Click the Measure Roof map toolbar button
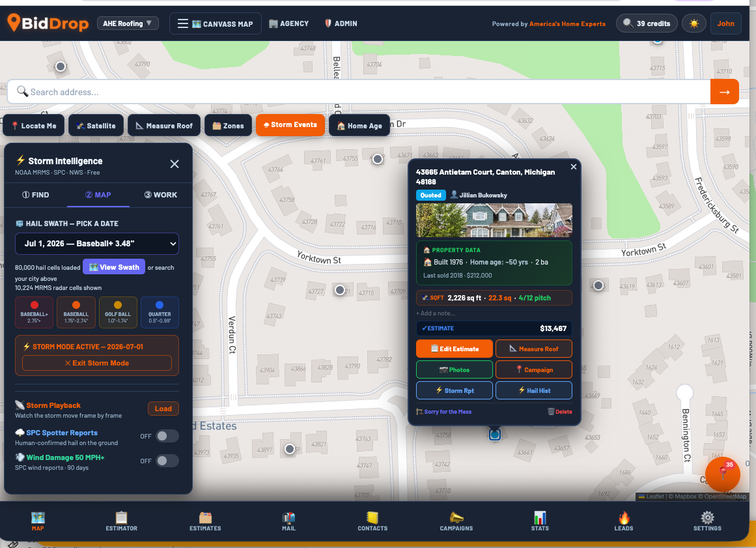Viewport: 756px width, 548px height. [x=164, y=125]
